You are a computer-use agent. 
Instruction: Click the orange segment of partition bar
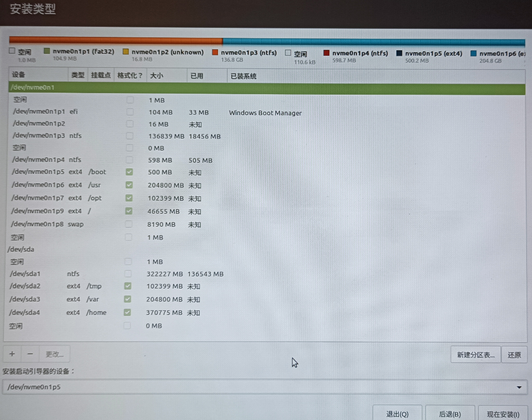tap(116, 40)
